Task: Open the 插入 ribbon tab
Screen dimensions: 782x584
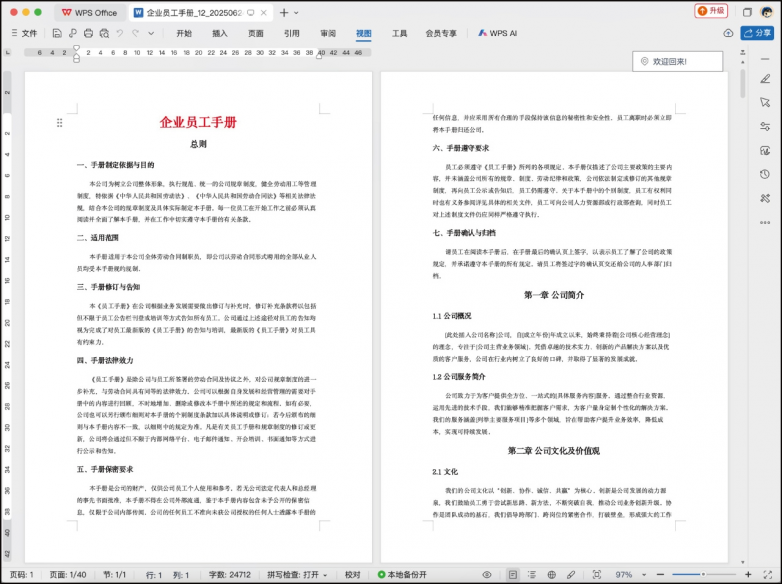Action: tap(219, 33)
